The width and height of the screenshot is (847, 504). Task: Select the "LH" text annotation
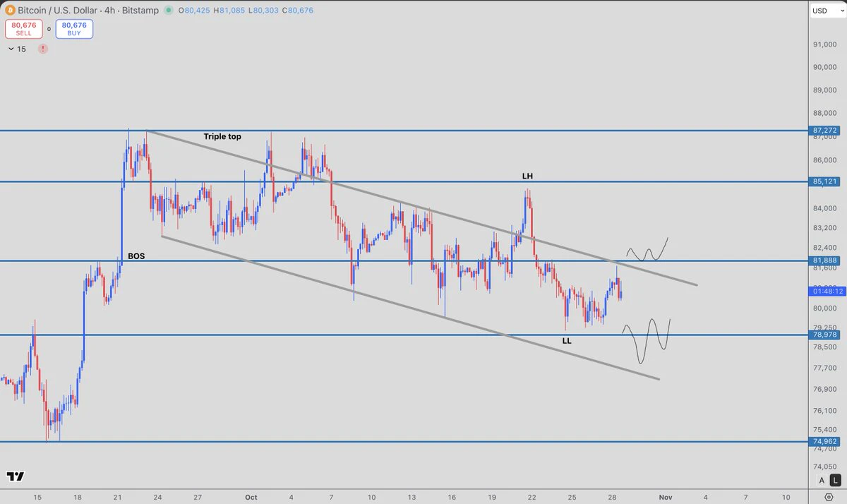(527, 175)
